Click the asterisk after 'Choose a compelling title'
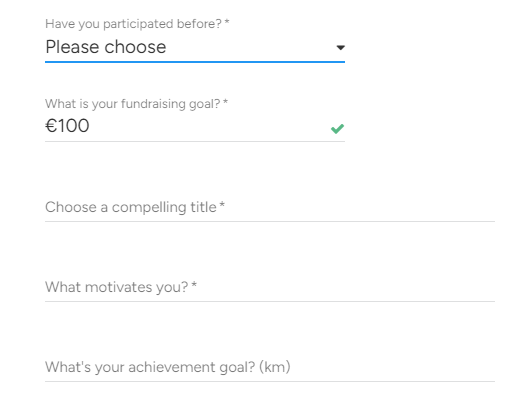 click(222, 204)
